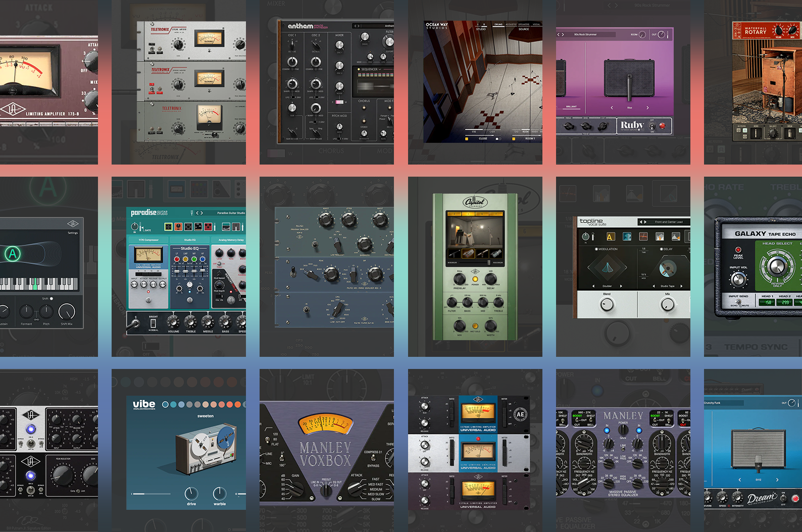The image size is (802, 532).
Task: Select the Analog Memory Delay tab
Action: pos(229,240)
